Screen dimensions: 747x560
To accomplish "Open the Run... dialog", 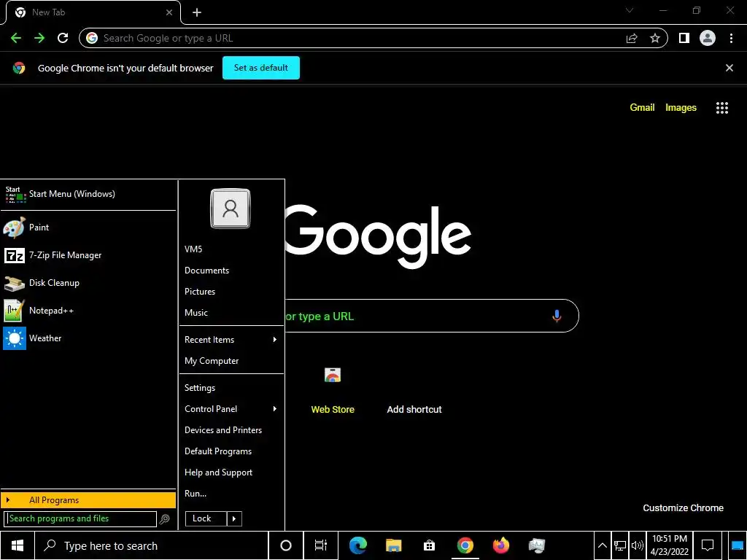I will [231, 494].
